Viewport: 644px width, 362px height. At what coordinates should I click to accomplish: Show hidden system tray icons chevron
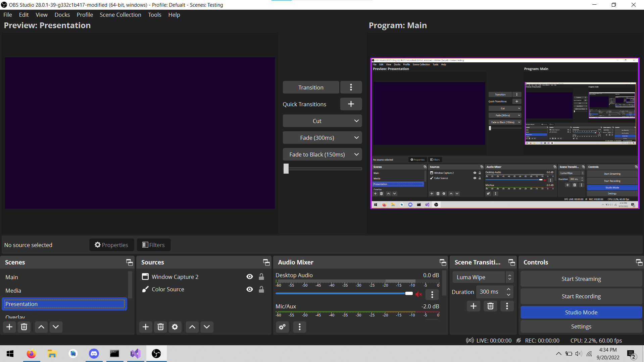click(558, 354)
